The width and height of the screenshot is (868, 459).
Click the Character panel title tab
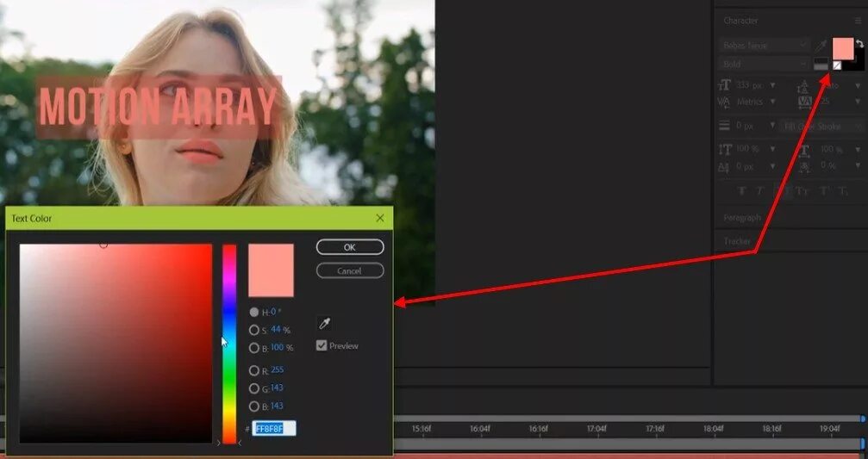point(740,21)
